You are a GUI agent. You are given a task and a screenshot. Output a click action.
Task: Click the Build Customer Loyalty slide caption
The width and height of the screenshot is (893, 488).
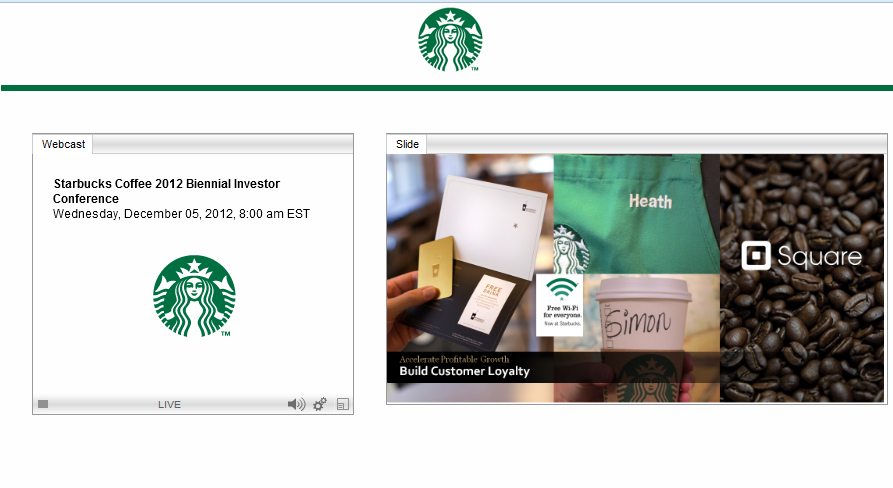pos(464,371)
